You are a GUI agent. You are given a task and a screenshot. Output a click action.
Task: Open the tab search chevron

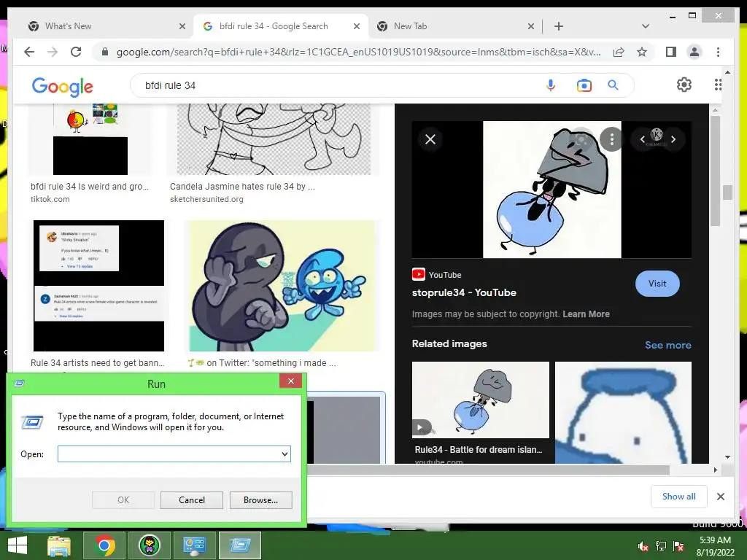coord(646,26)
